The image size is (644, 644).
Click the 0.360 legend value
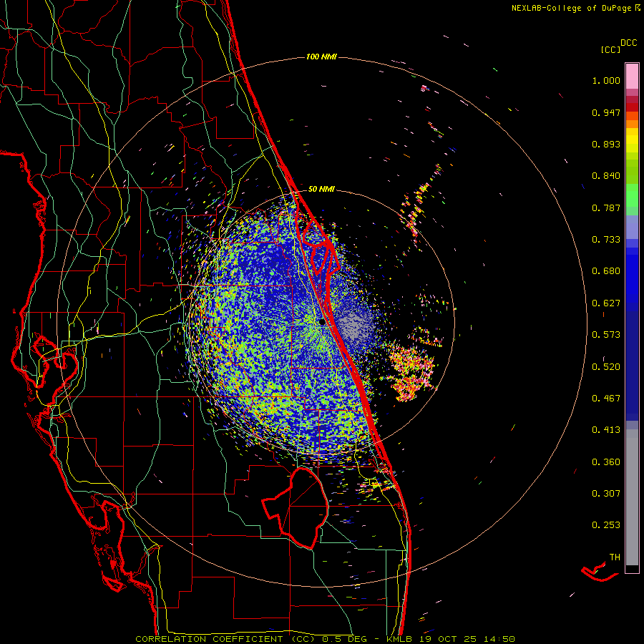[x=606, y=462]
